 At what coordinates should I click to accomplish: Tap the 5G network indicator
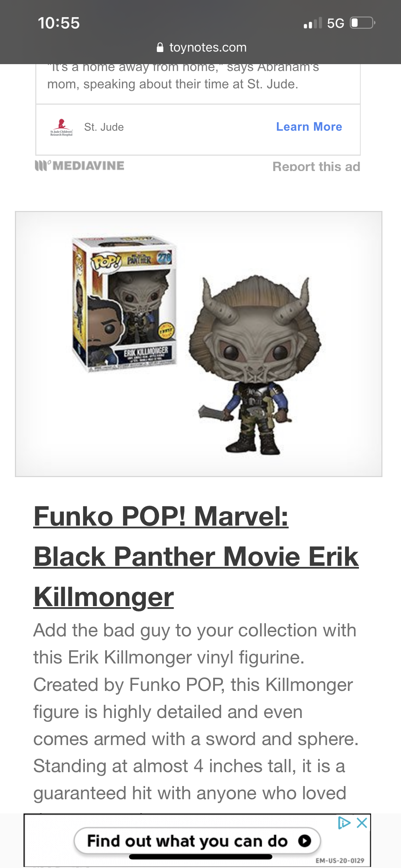(x=336, y=24)
